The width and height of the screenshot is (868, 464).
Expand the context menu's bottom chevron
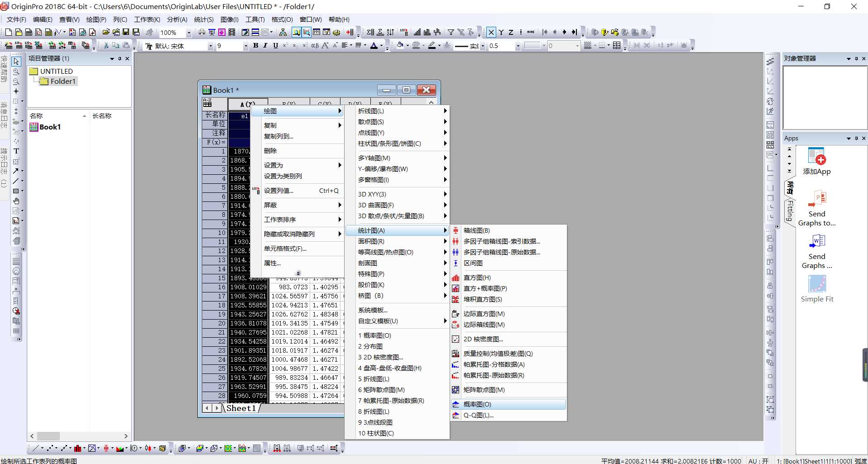coord(298,273)
